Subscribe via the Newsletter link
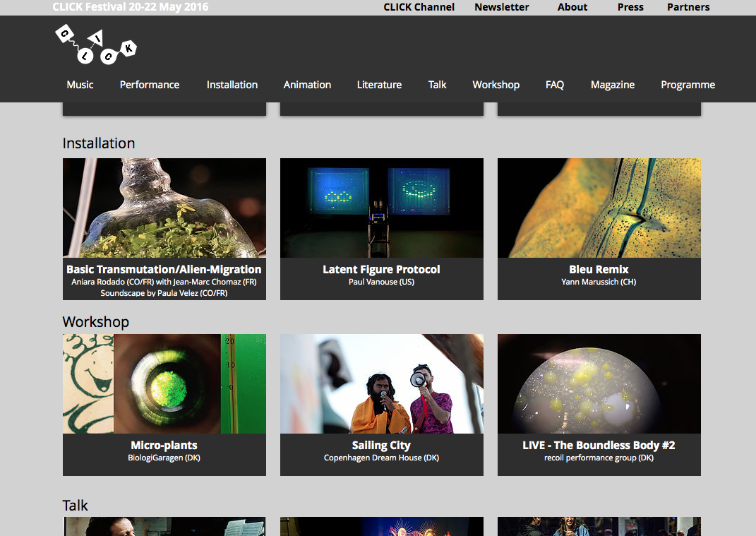756x536 pixels. pyautogui.click(x=501, y=7)
